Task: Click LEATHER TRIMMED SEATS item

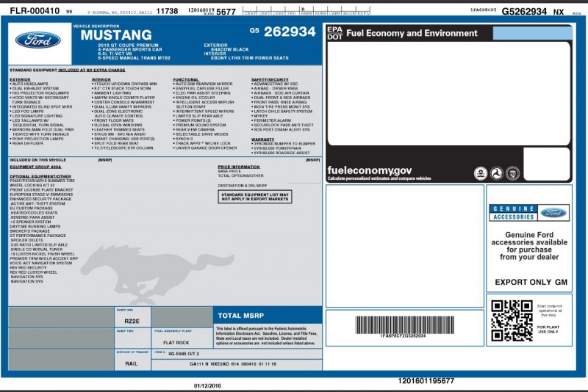Action: pyautogui.click(x=119, y=129)
